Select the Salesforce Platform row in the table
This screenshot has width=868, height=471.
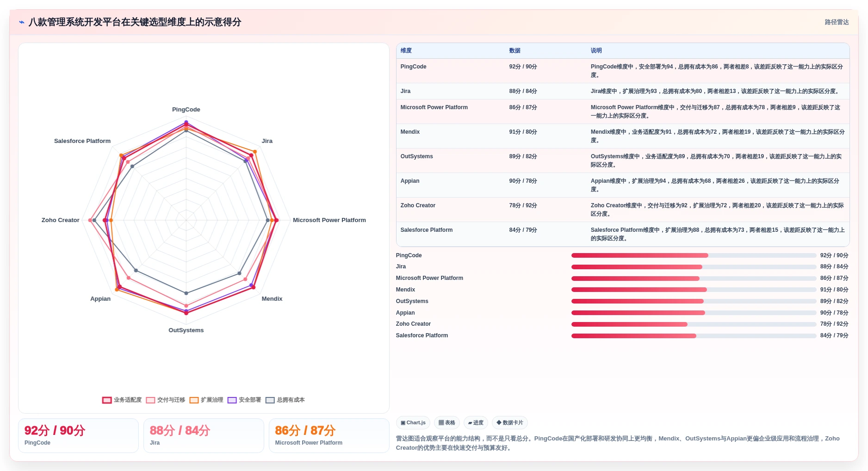623,234
